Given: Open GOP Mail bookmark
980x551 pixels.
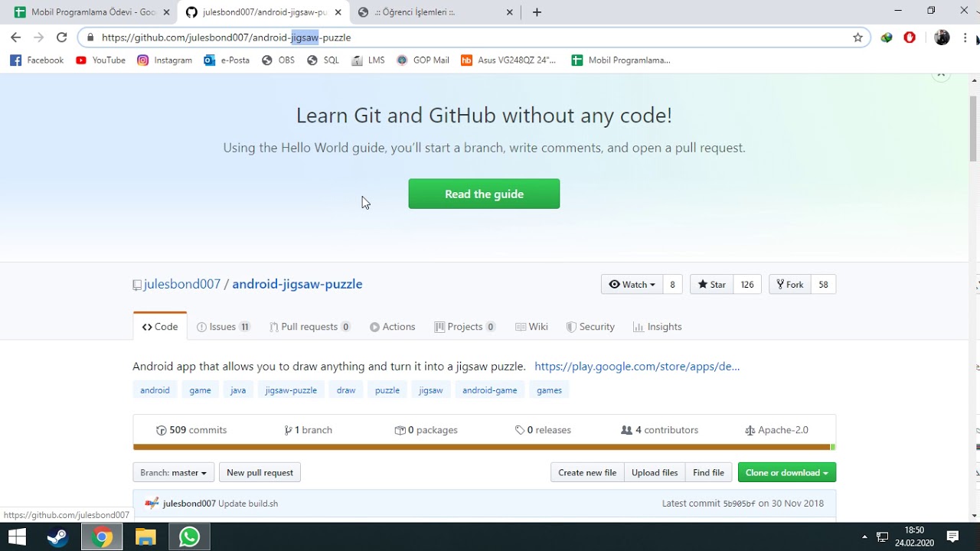Looking at the screenshot, I should pyautogui.click(x=423, y=60).
